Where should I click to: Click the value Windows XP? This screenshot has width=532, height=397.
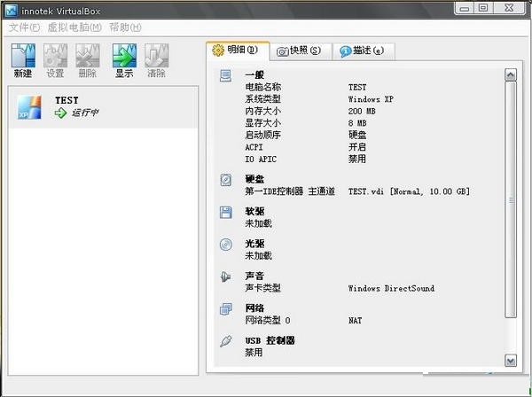click(x=371, y=99)
